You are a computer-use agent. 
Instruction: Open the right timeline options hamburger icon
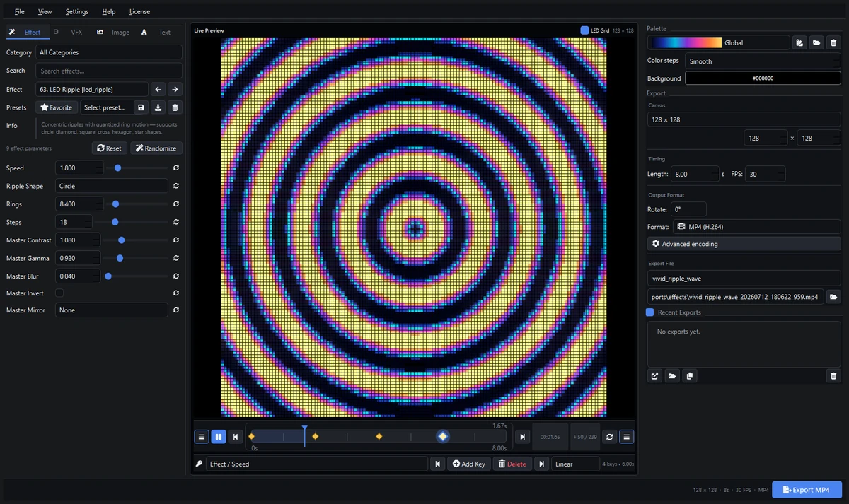click(x=627, y=437)
